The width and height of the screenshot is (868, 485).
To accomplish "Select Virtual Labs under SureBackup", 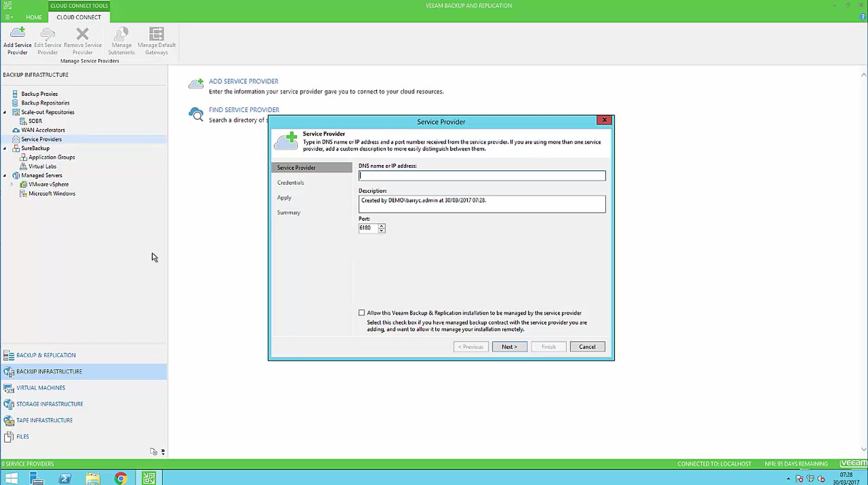I will click(x=42, y=166).
